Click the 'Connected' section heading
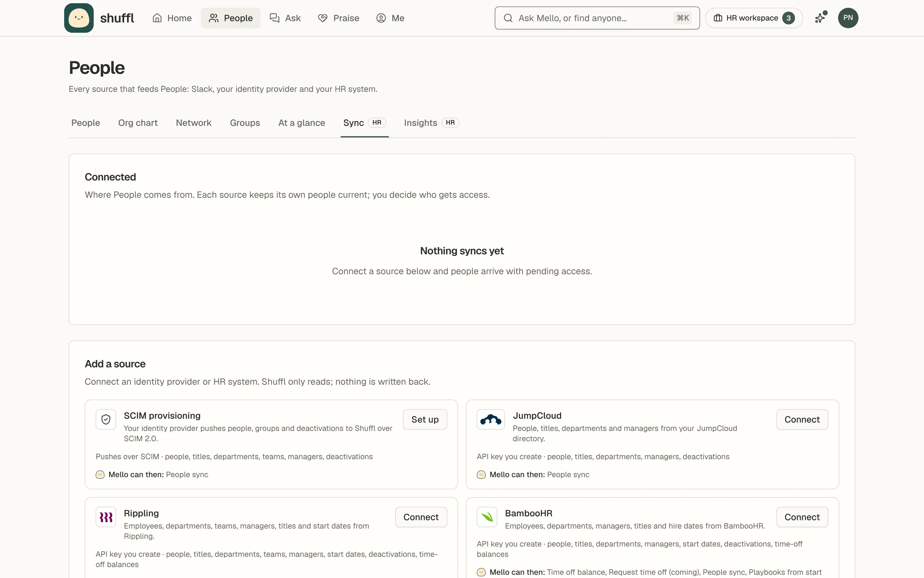The width and height of the screenshot is (924, 578). pos(110,177)
